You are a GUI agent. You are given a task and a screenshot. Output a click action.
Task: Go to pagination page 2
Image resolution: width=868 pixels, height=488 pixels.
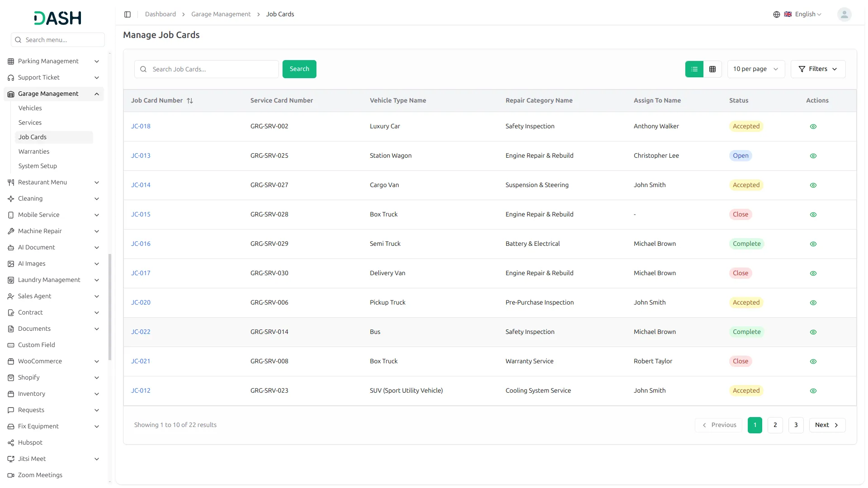pos(775,425)
